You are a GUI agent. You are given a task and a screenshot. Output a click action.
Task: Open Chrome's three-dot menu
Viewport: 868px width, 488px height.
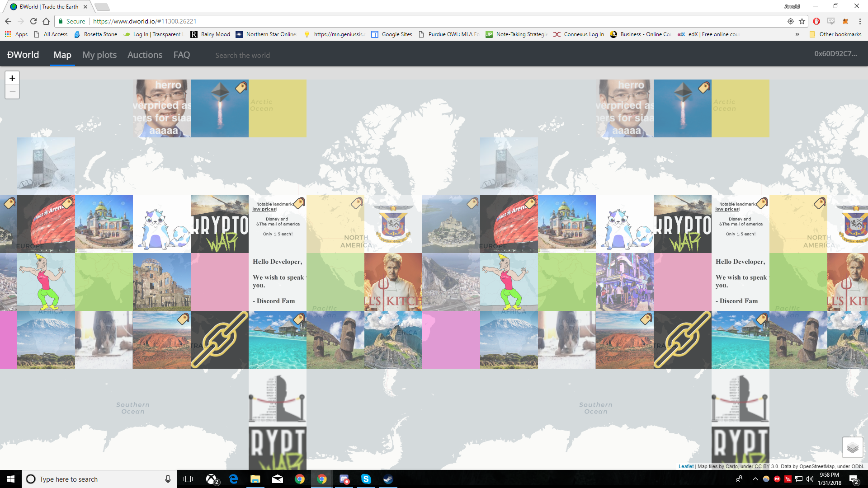[x=860, y=21]
